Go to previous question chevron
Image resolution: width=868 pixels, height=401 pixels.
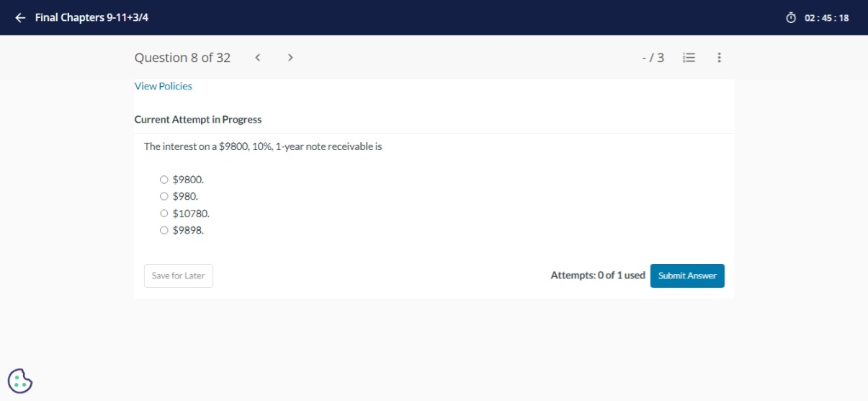coord(257,58)
